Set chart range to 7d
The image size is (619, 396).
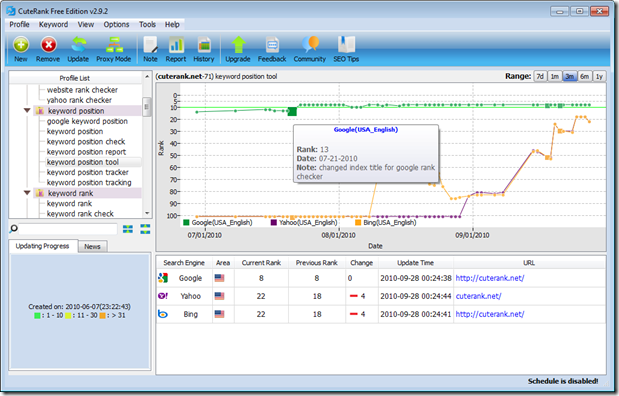click(x=540, y=76)
